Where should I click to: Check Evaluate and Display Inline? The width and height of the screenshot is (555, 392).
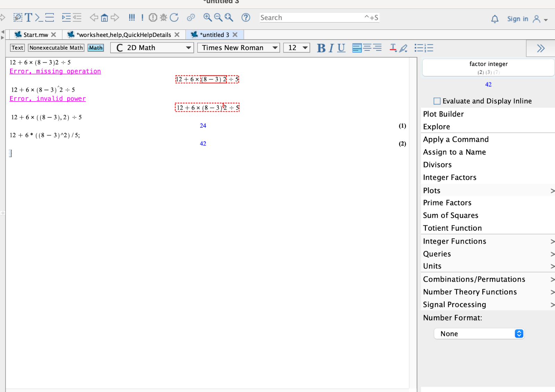437,101
